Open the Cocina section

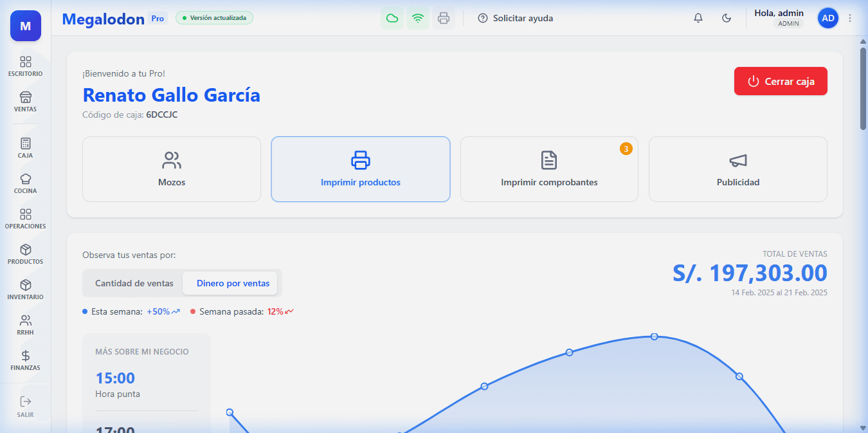point(25,183)
